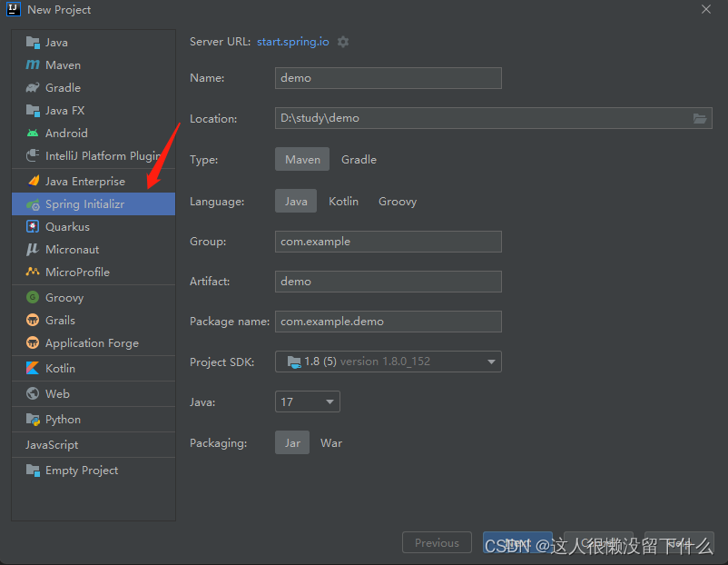728x565 pixels.
Task: Select Maven generator label in list
Action: (64, 65)
